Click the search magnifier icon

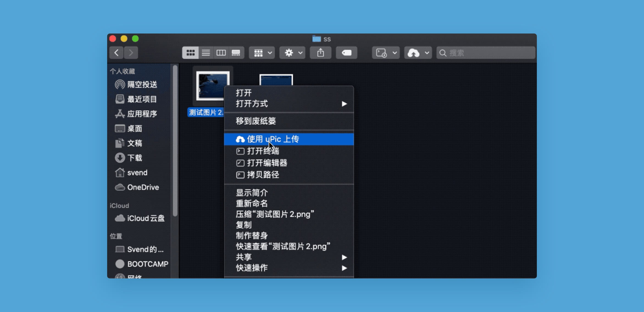[443, 53]
